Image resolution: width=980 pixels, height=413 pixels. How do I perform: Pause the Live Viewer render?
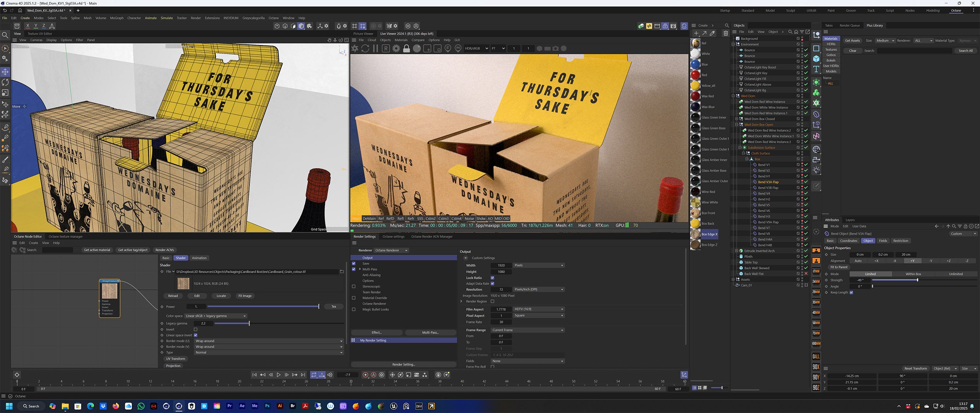(376, 49)
